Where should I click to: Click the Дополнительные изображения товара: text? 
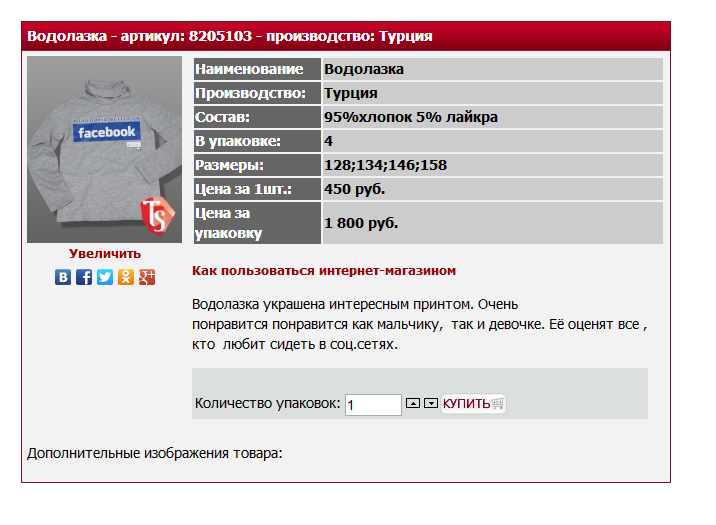155,453
